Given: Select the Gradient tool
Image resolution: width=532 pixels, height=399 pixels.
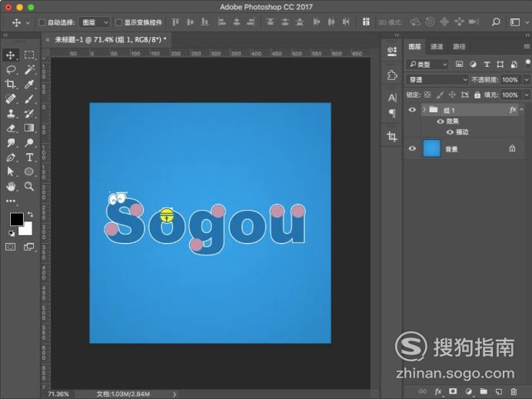Looking at the screenshot, I should (x=29, y=128).
